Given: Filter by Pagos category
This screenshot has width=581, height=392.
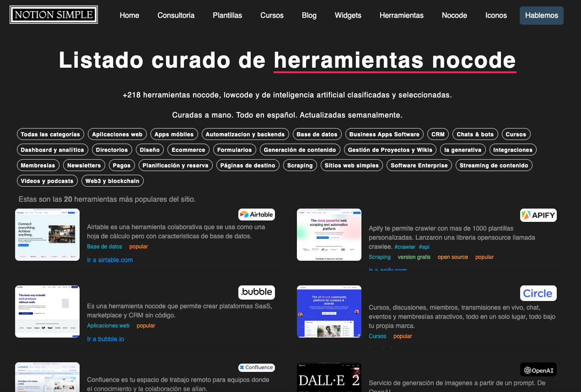Looking at the screenshot, I should click(x=122, y=165).
